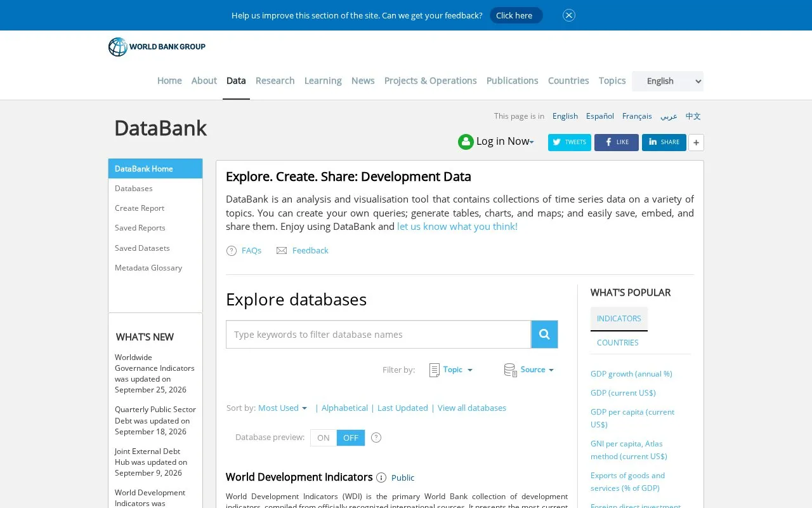Open GNI per capita, Atlas method indicator
Screen dimensions: 812x508
(629, 450)
